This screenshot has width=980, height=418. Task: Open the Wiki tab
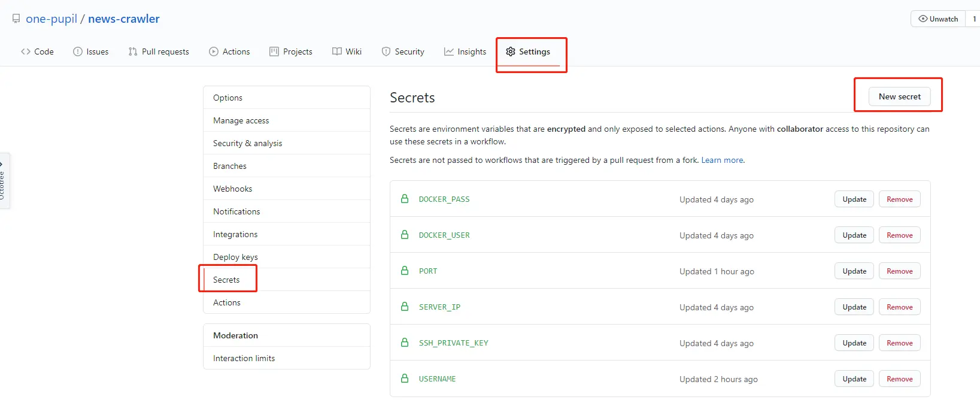347,52
